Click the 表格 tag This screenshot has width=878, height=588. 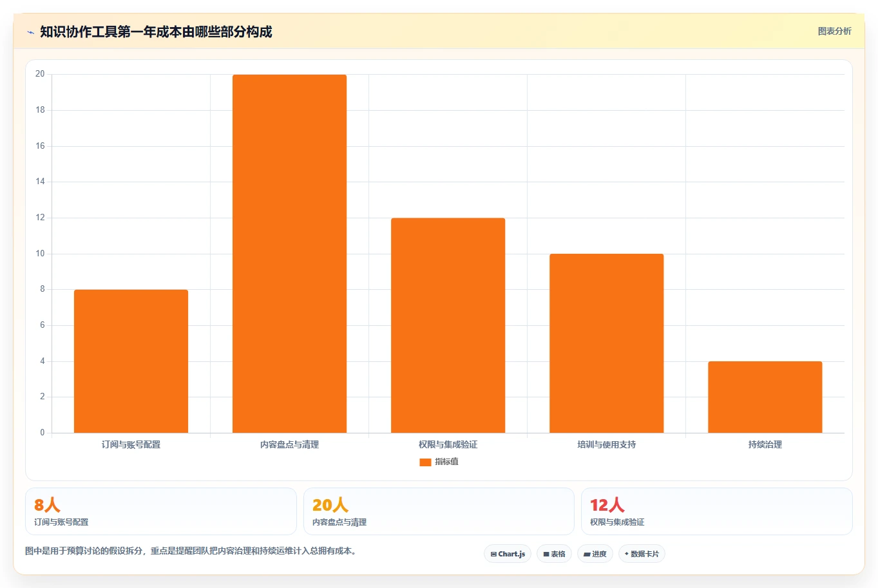pos(554,554)
